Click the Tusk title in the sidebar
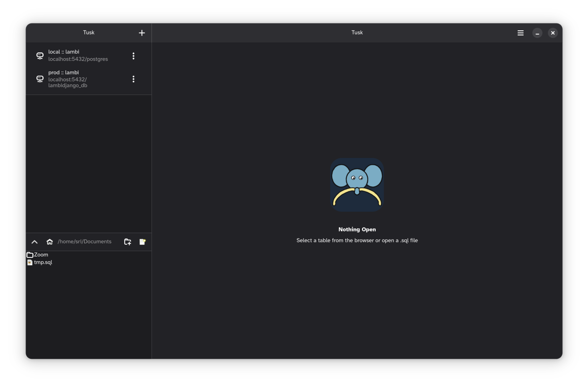The image size is (588, 387). coord(89,32)
